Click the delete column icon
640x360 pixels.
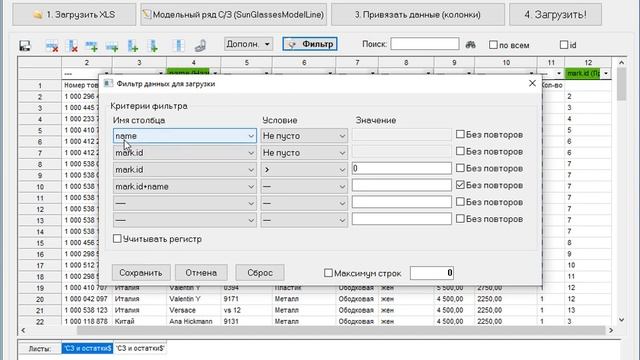point(72,46)
